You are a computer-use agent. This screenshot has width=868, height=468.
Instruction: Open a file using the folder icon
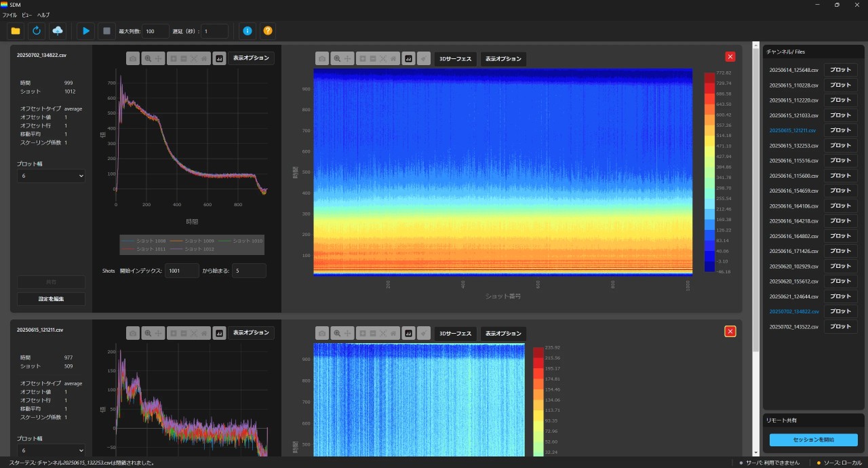pos(15,31)
